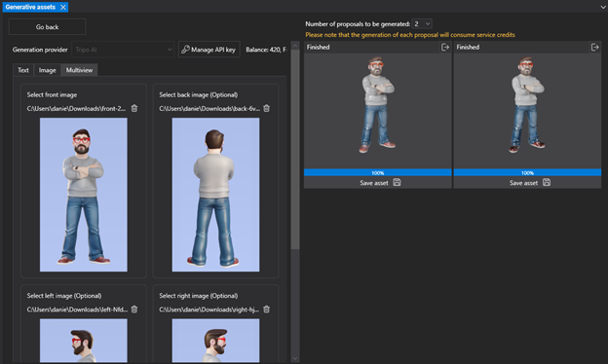Image resolution: width=608 pixels, height=364 pixels.
Task: Open the number of proposals dropdown
Action: [x=422, y=24]
